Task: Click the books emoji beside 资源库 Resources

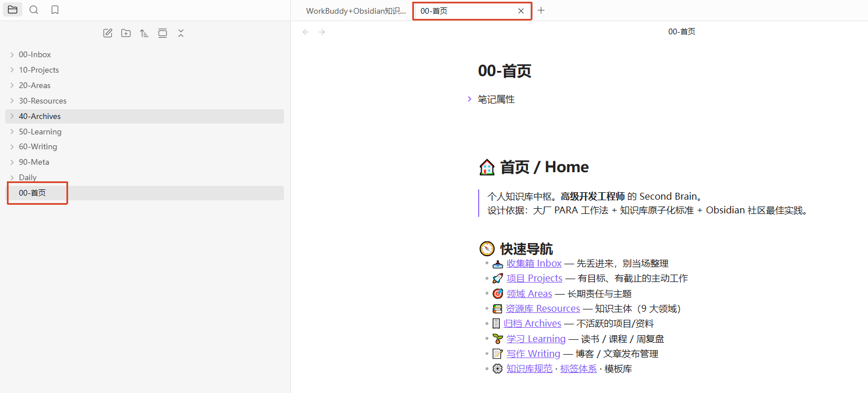Action: 497,308
